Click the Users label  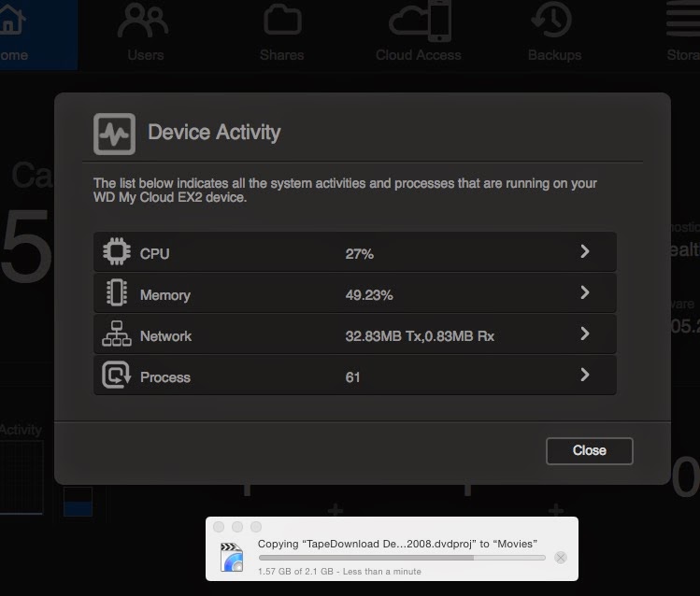tap(146, 55)
